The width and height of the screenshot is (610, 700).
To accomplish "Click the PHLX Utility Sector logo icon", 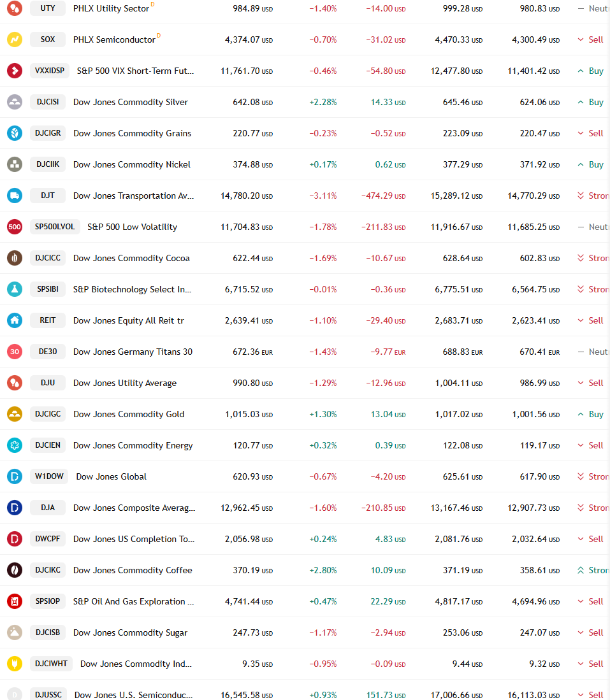I will 15,8.
